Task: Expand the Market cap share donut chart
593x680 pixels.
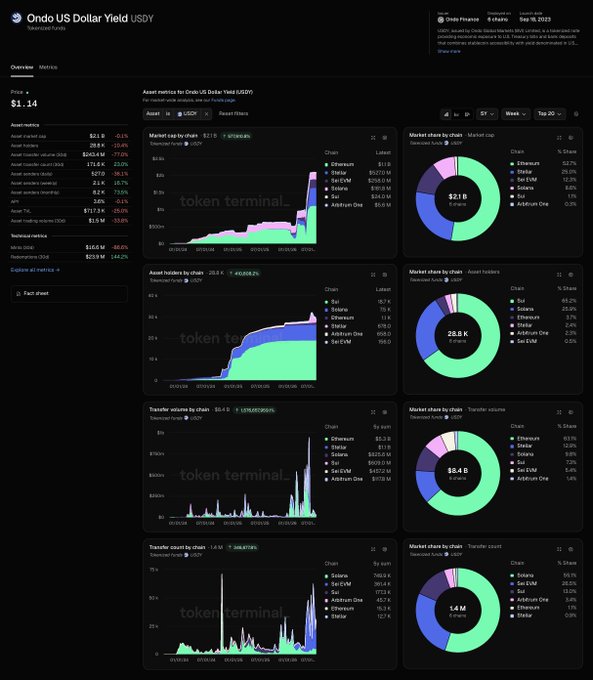Action: [559, 137]
